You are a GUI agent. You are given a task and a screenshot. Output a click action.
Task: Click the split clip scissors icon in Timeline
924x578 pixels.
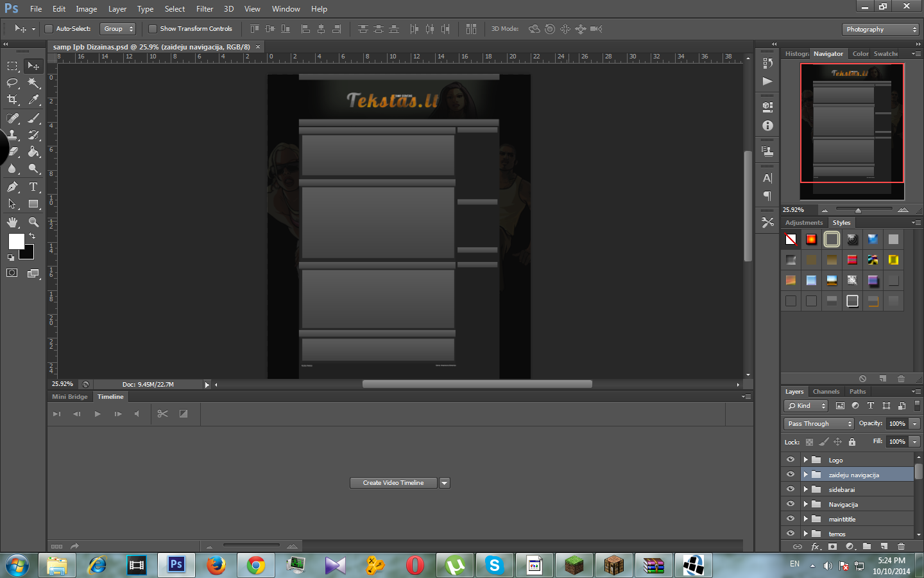[162, 414]
